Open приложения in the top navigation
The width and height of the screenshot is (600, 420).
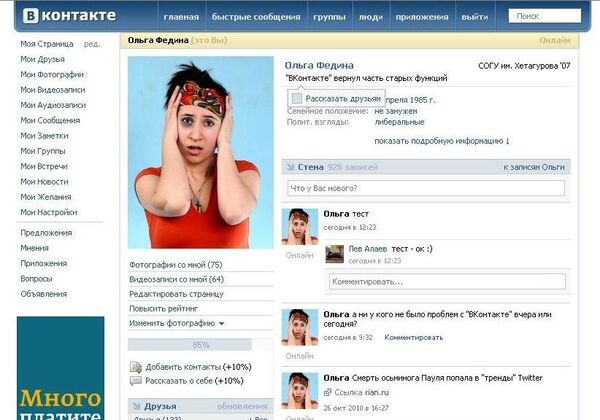pyautogui.click(x=422, y=17)
